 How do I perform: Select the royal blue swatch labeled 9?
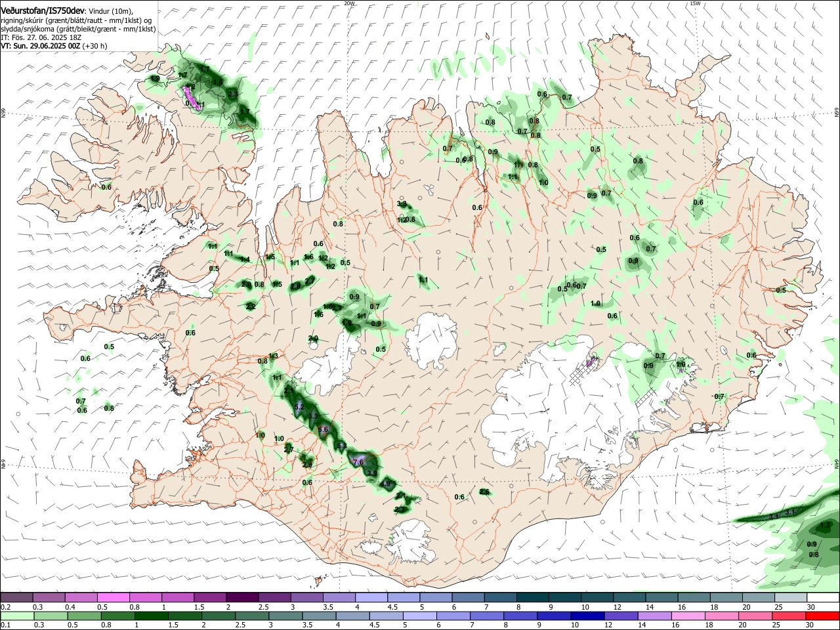point(553,616)
